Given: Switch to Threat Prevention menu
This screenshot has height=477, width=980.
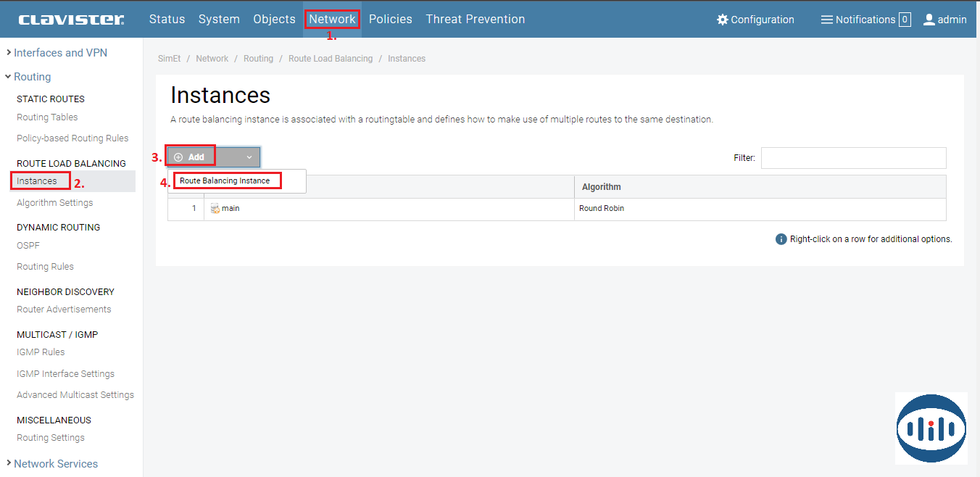Looking at the screenshot, I should [475, 20].
